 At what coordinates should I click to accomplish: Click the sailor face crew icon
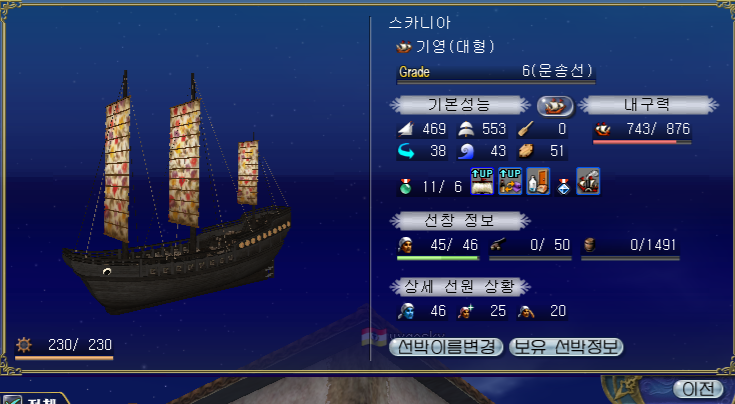pos(405,245)
